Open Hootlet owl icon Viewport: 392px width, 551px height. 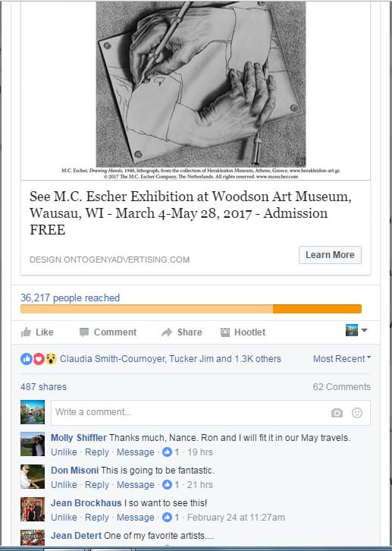(x=225, y=332)
